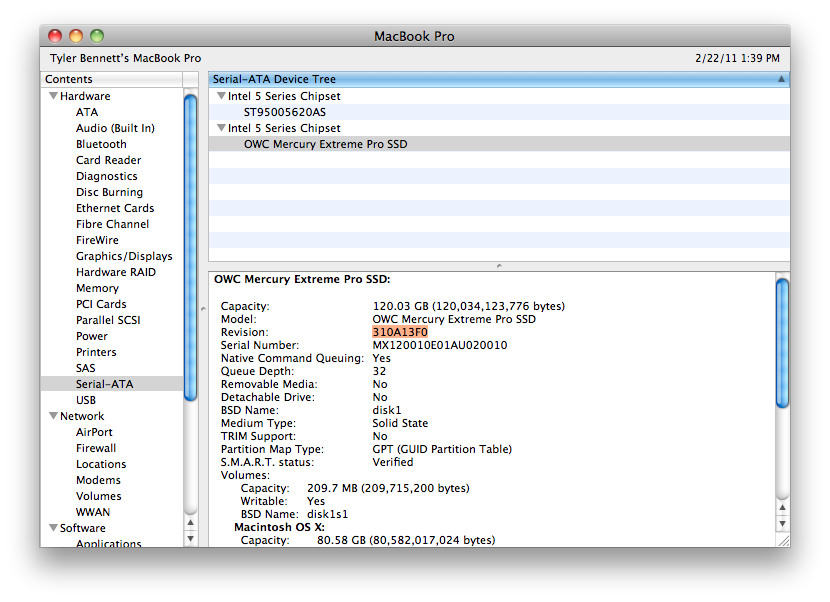
Task: Click highlighted Revision value 310A13F0
Action: click(400, 332)
